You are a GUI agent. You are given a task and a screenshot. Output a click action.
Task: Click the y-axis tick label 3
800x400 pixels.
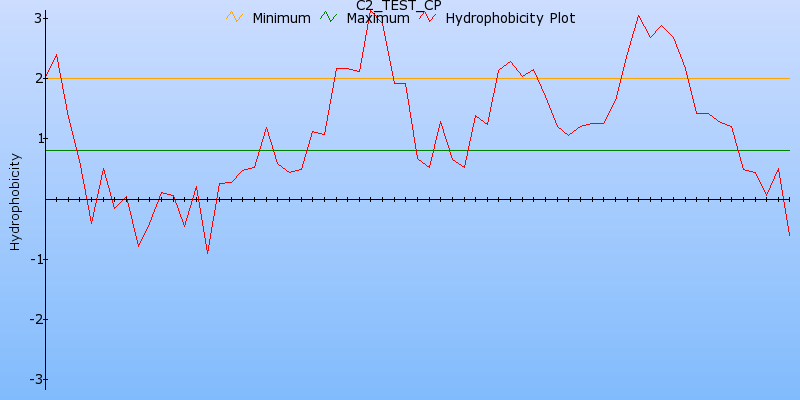click(x=37, y=18)
